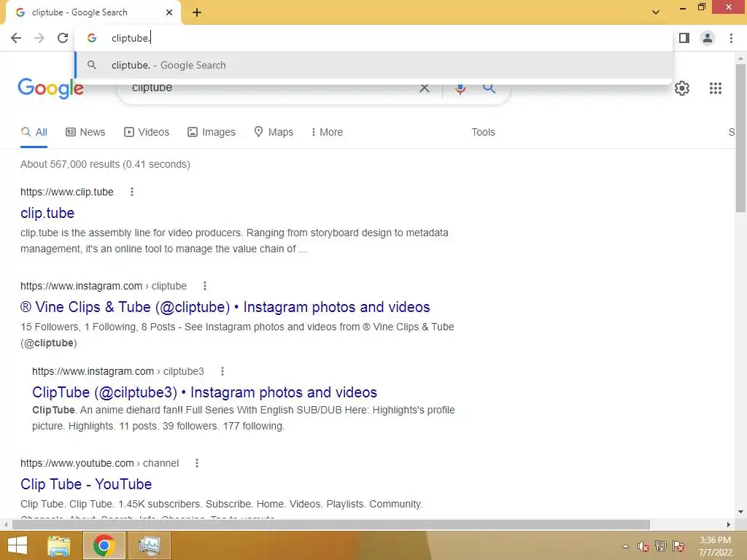This screenshot has height=560, width=747.
Task: Expand the tab search chevron in title bar
Action: coord(656,12)
